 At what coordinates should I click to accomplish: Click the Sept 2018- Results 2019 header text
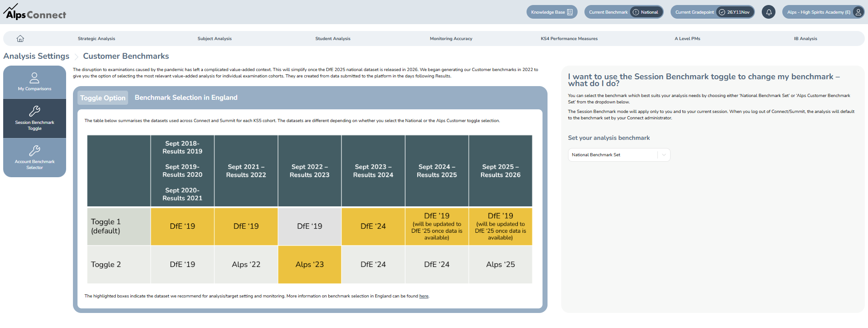tap(182, 148)
